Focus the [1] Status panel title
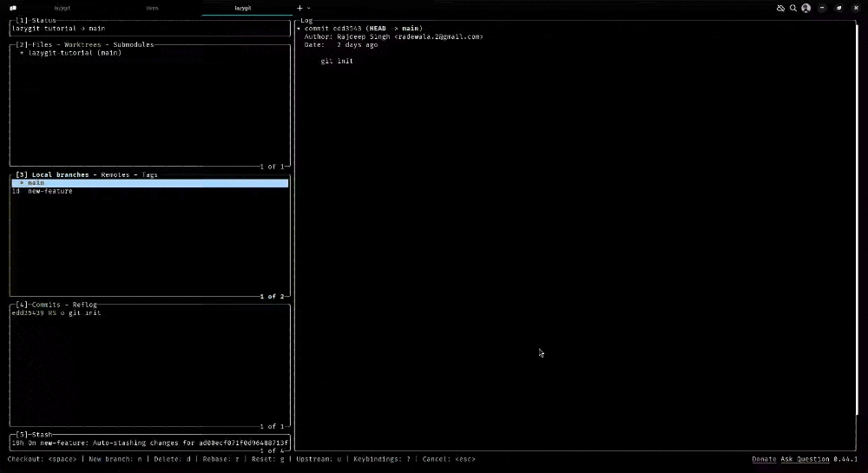 36,21
